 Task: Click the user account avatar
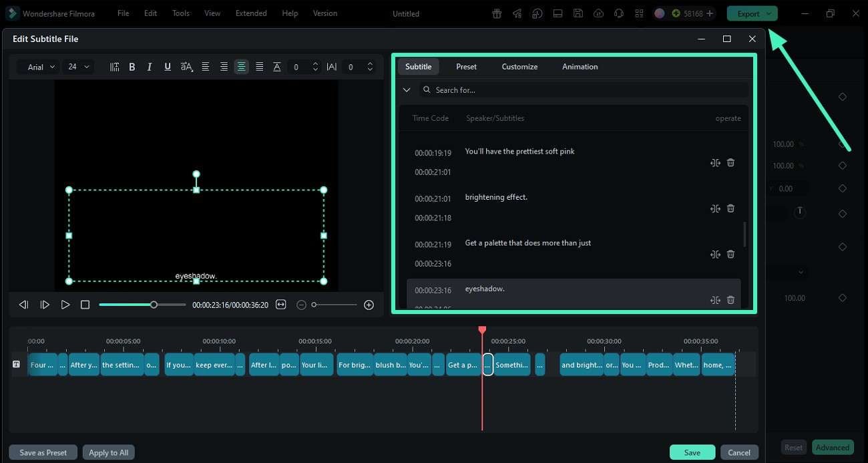point(660,13)
